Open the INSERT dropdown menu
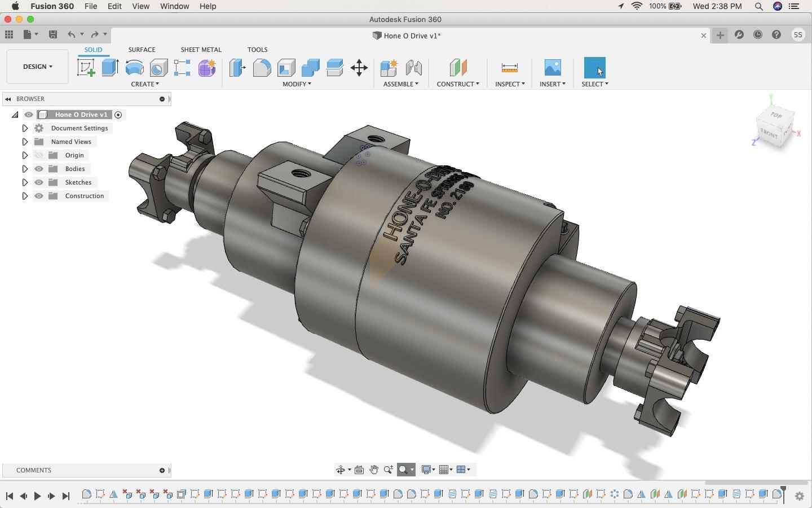 [553, 84]
